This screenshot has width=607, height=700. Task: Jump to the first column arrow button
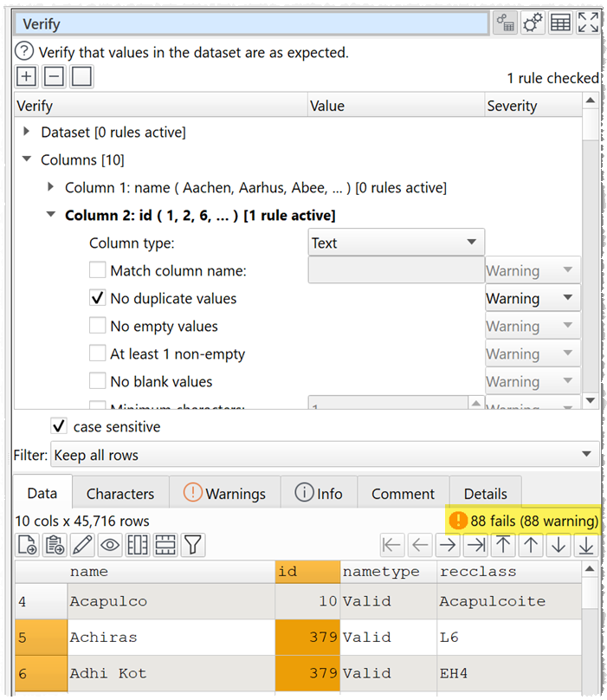(392, 545)
